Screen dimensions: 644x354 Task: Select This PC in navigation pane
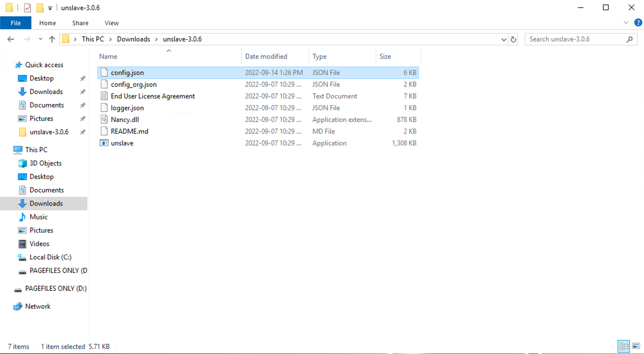[36, 150]
